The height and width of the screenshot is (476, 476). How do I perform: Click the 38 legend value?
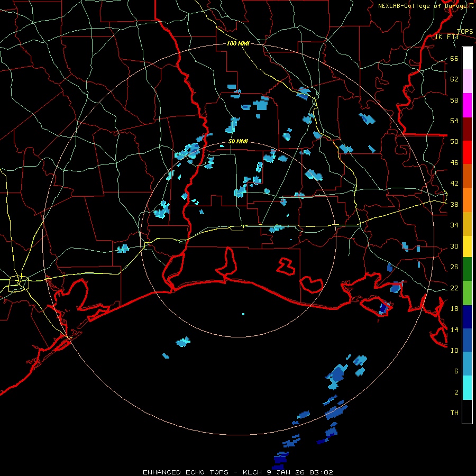(x=454, y=204)
